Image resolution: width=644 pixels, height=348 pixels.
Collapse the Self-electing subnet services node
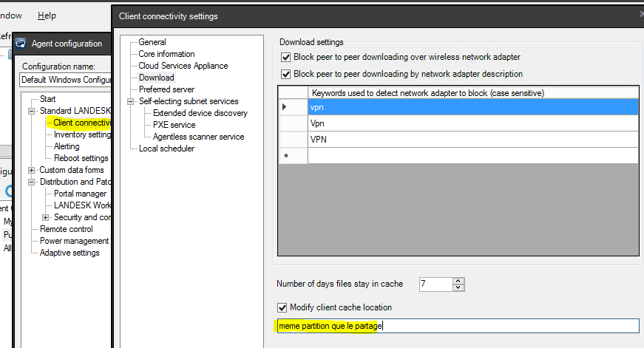click(x=131, y=101)
